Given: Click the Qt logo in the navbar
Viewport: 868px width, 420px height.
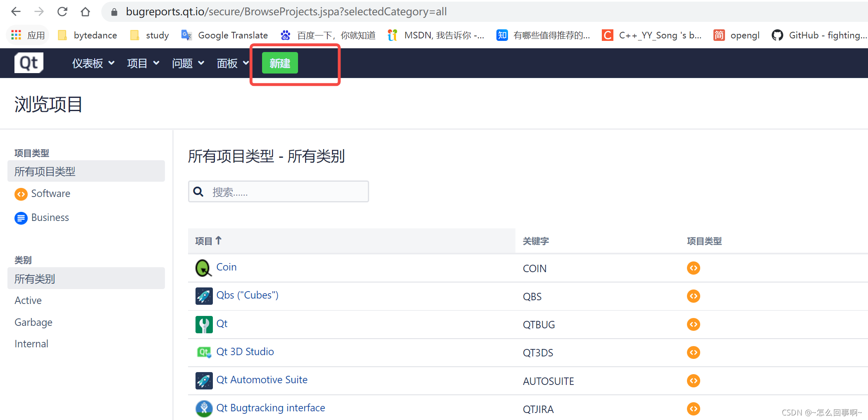Looking at the screenshot, I should (29, 62).
